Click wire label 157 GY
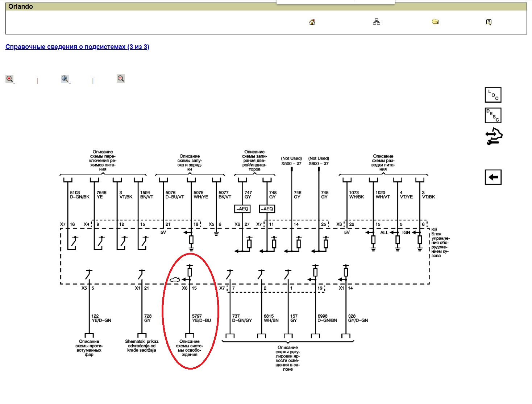 [x=294, y=318]
